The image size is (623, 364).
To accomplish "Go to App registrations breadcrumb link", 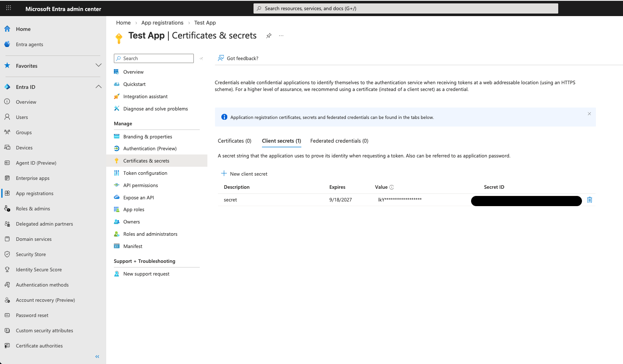I will coord(162,23).
